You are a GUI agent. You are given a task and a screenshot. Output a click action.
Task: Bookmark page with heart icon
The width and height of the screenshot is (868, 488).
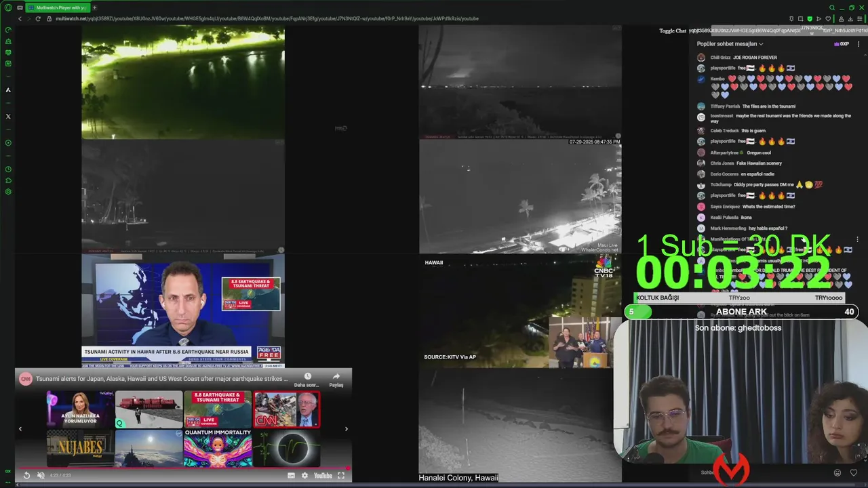point(828,18)
